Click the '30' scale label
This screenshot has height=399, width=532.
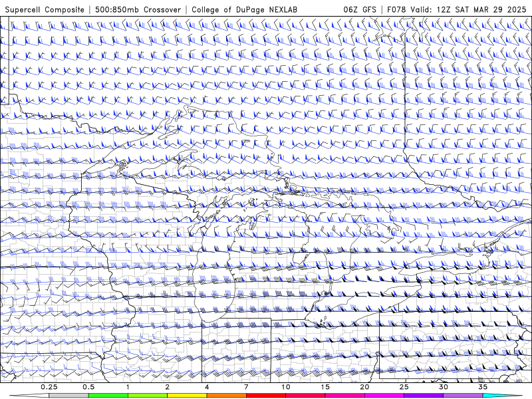[444, 387]
